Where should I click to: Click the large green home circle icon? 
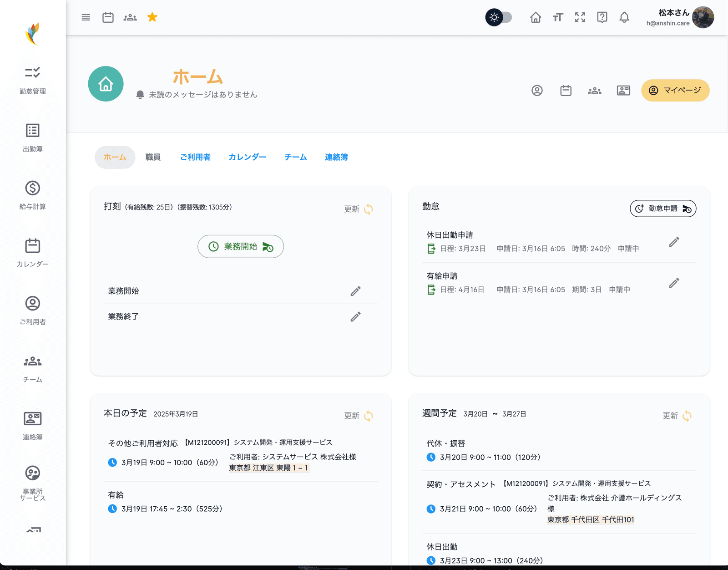coord(106,84)
